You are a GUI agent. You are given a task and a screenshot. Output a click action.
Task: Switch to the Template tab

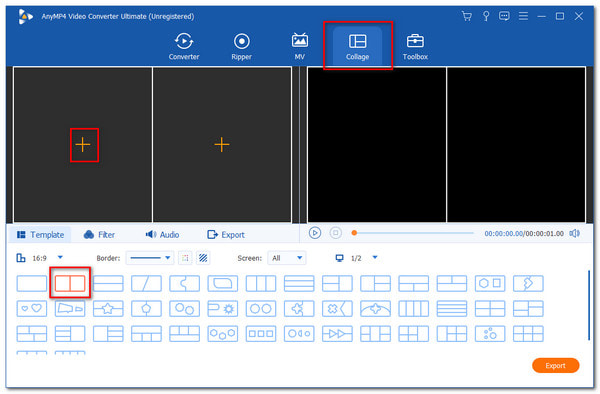(40, 234)
